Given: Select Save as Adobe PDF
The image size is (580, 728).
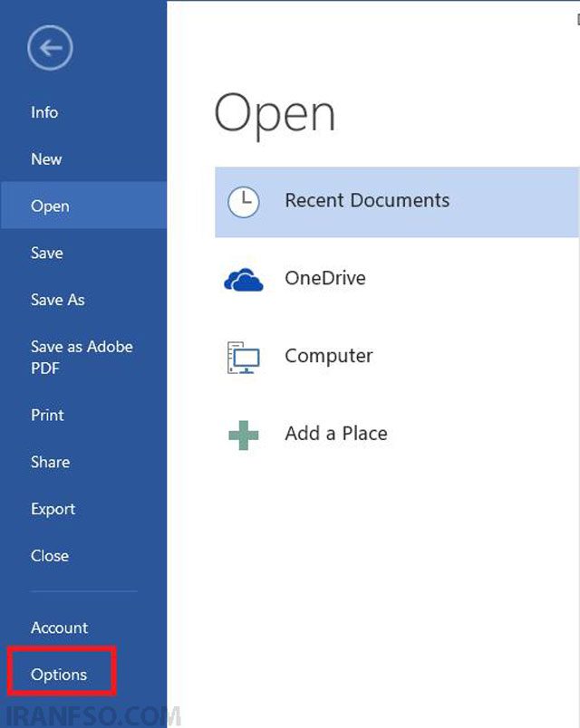Looking at the screenshot, I should [82, 357].
